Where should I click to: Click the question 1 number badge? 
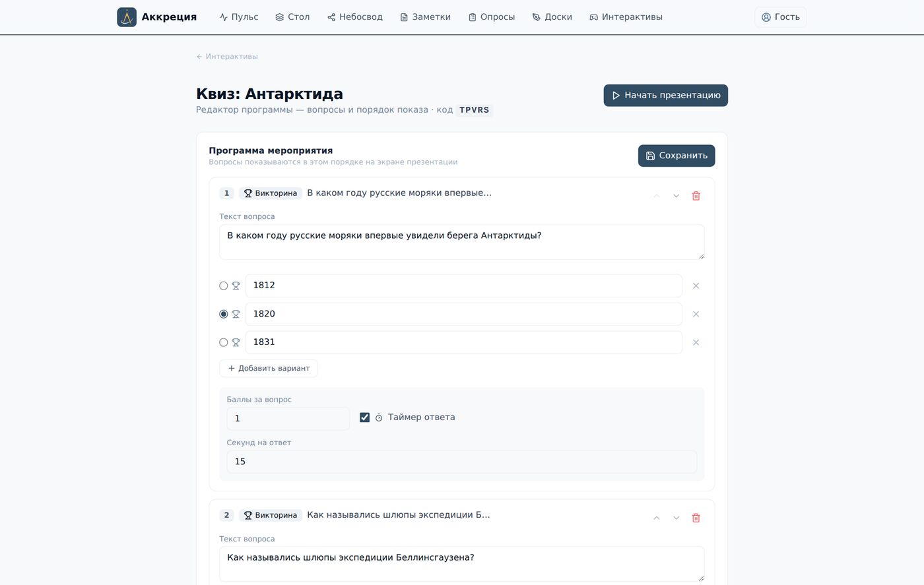[x=226, y=193]
